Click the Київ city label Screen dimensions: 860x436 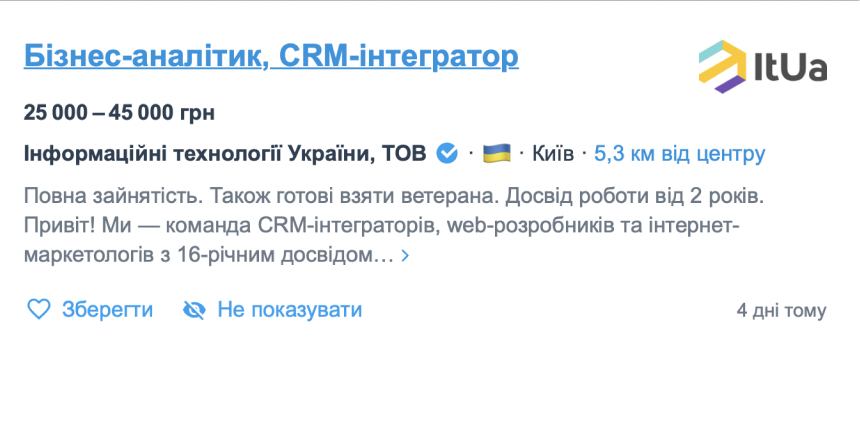(554, 154)
